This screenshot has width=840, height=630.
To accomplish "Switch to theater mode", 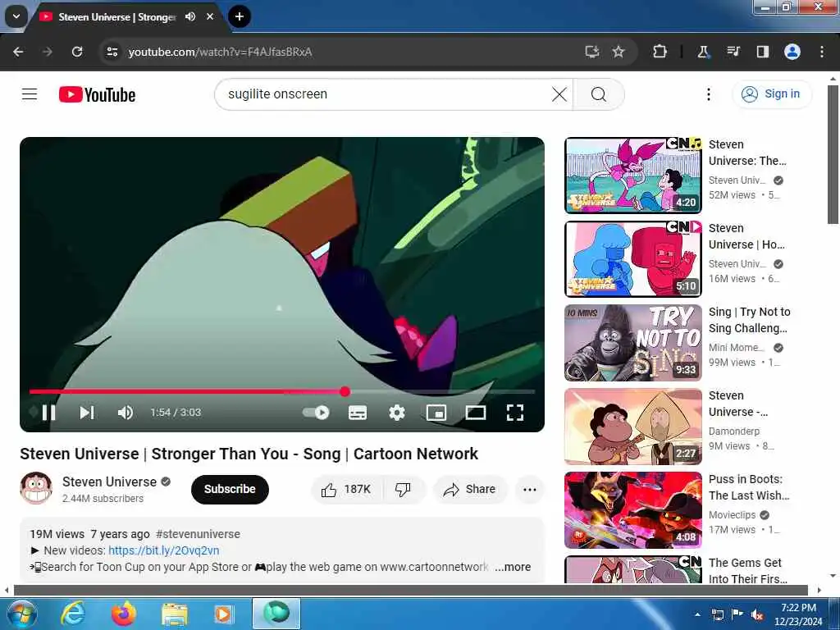I will [x=476, y=413].
